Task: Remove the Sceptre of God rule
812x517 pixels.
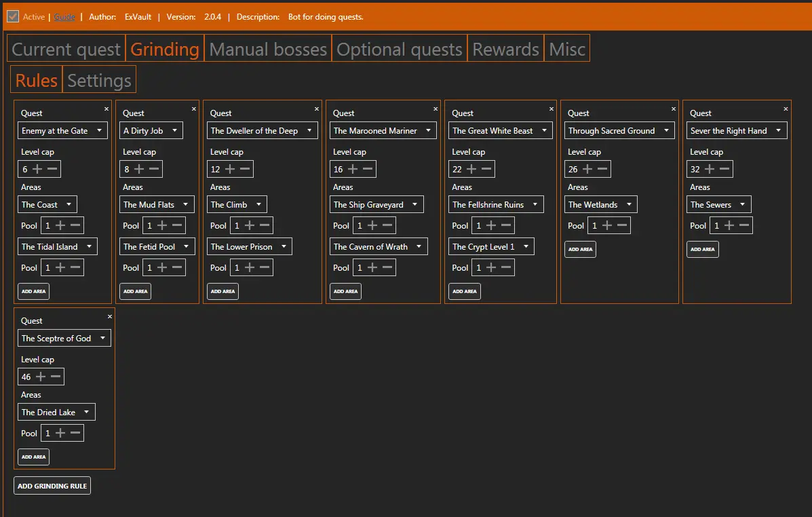Action: (x=110, y=317)
